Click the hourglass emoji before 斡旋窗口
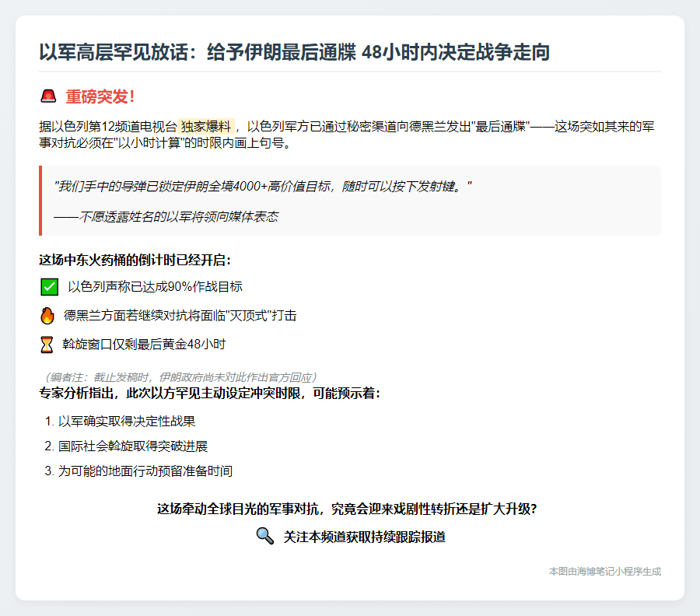This screenshot has height=616, width=700. point(47,344)
